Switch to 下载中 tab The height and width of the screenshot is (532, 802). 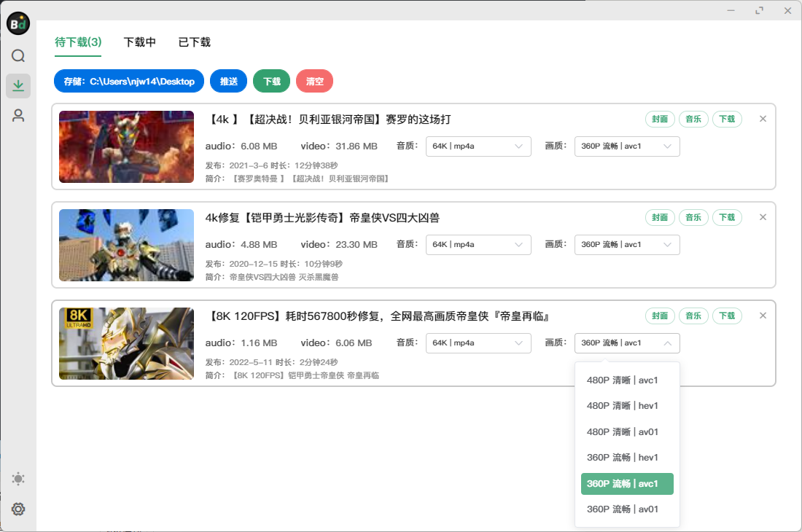(x=140, y=42)
